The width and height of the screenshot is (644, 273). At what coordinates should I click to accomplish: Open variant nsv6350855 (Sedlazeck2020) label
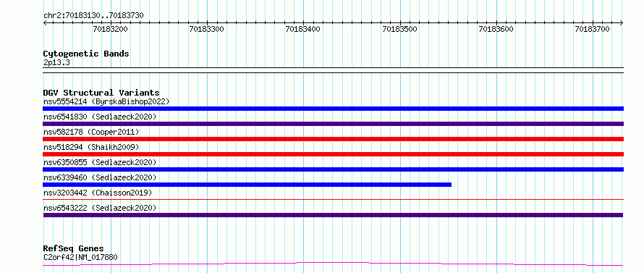pos(100,162)
